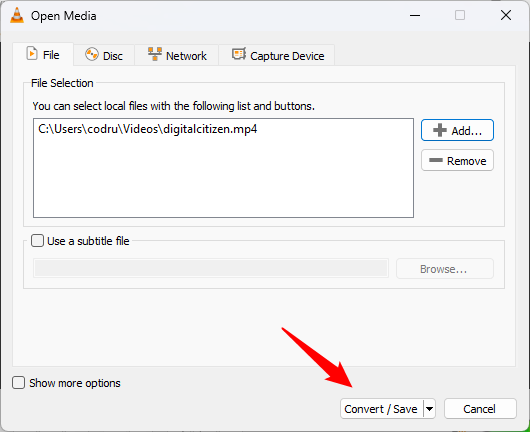The height and width of the screenshot is (432, 530).
Task: Click the VLC cone icon in title bar
Action: click(17, 16)
